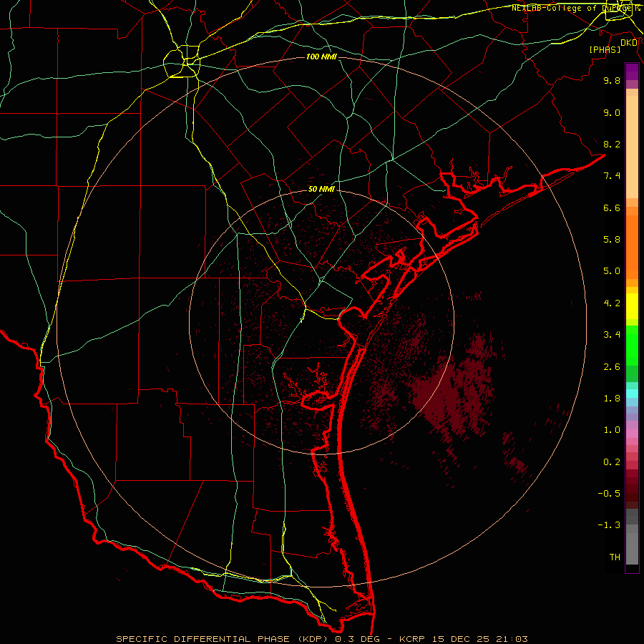Click the yellow highway loop around the city
Screen dimensions: 644x644
point(182,62)
